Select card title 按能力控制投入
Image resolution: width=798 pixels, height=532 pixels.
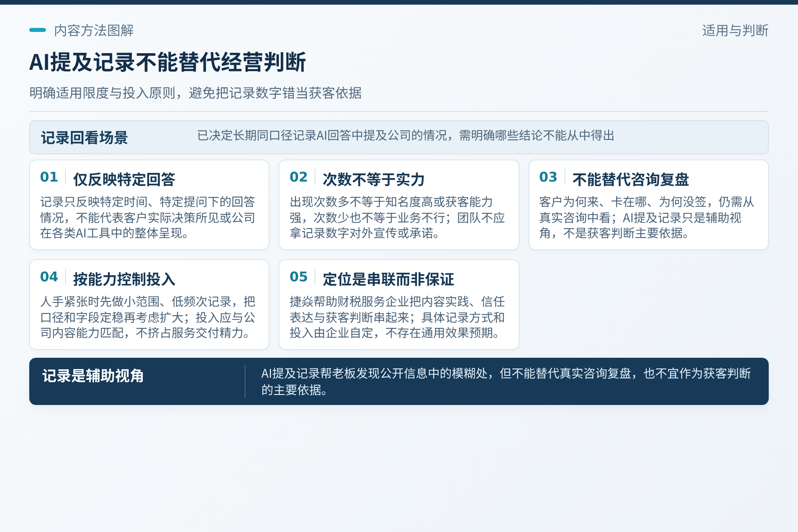click(x=124, y=279)
